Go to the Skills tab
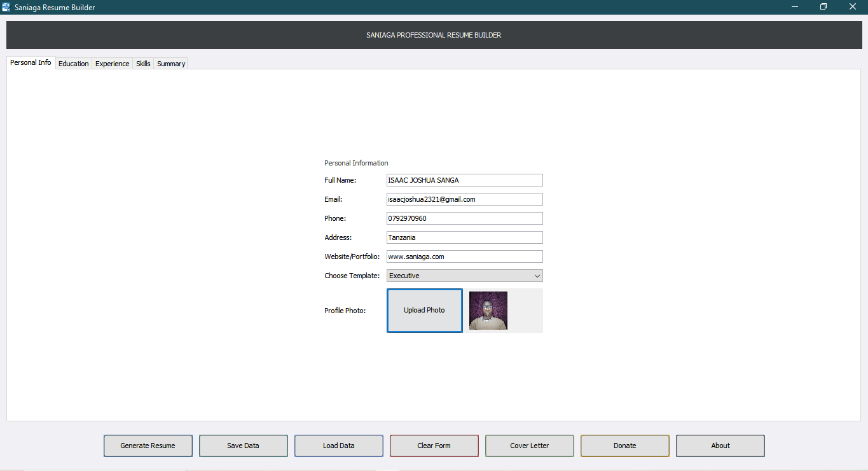This screenshot has width=868, height=471. 144,64
